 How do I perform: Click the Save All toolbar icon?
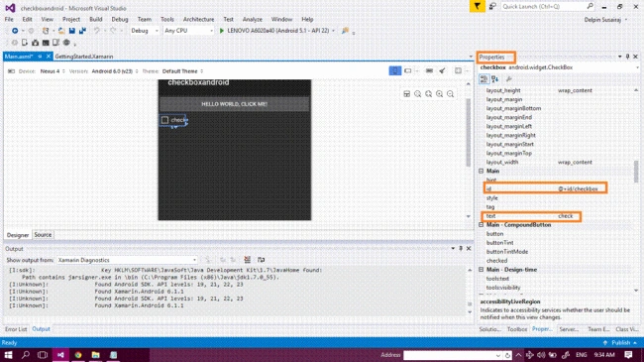coord(82,31)
